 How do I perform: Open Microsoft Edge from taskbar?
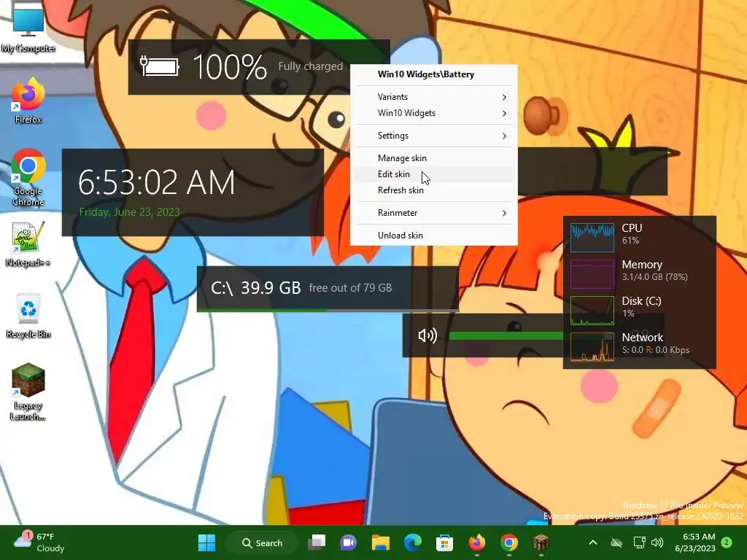coord(413,542)
